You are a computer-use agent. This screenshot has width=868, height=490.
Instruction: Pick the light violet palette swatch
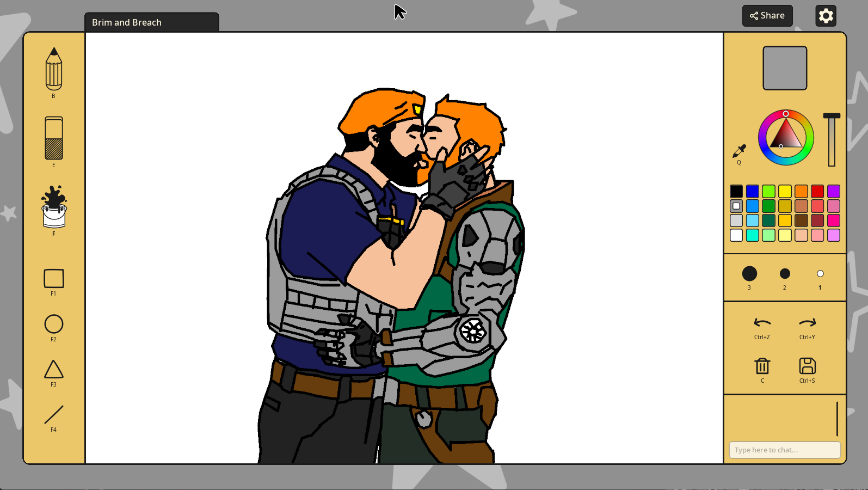[834, 235]
